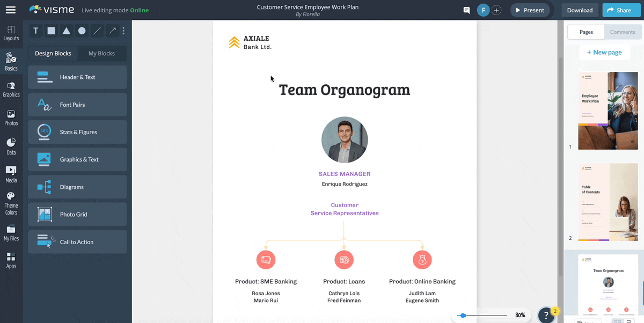The height and width of the screenshot is (323, 644).
Task: Switch to the Comments tab
Action: coord(623,32)
